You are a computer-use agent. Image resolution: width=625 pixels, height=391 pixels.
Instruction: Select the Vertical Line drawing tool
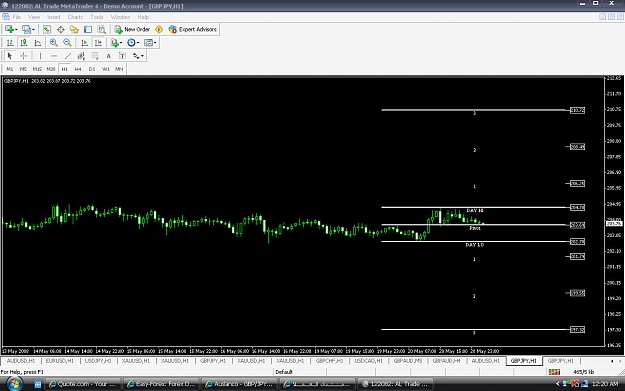tap(40, 56)
